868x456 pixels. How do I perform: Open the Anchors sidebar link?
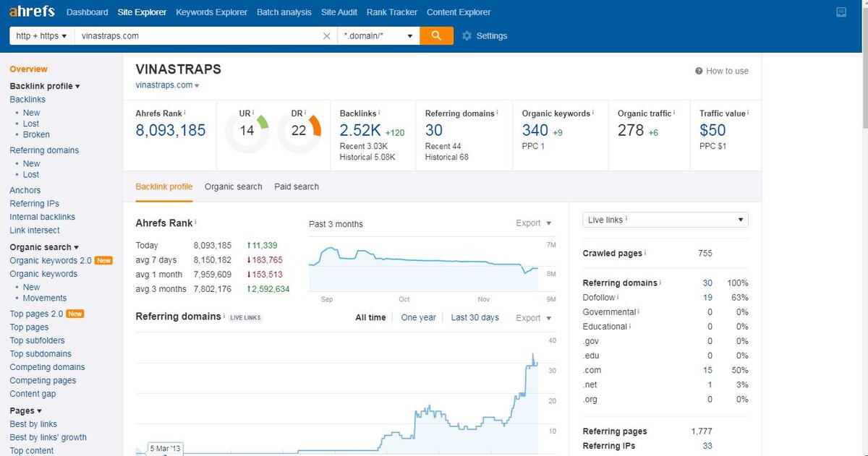[x=25, y=190]
